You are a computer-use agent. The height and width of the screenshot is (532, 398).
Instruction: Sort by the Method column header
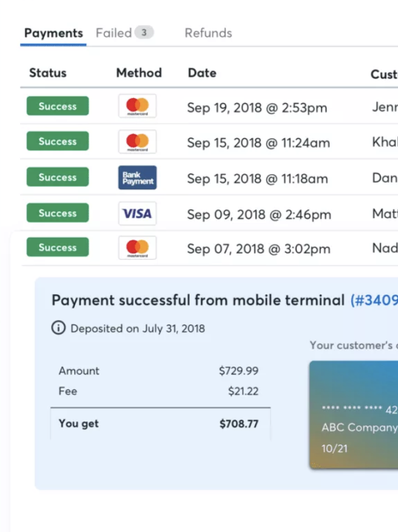139,73
